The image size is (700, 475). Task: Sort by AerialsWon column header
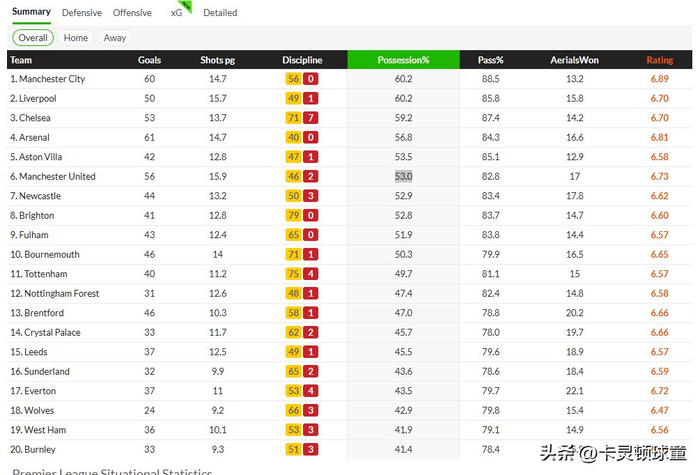tap(574, 60)
